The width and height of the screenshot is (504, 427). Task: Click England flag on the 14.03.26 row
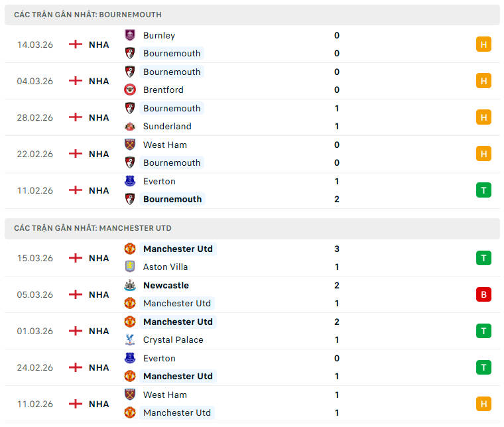(76, 44)
